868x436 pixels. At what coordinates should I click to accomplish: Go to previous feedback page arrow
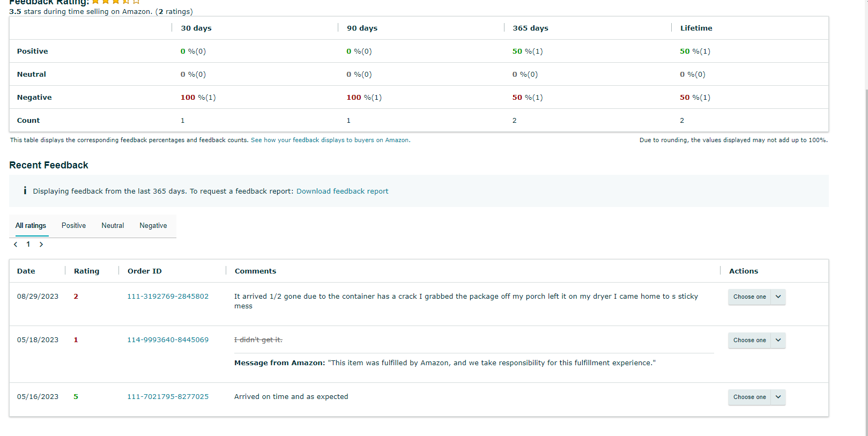tap(16, 245)
